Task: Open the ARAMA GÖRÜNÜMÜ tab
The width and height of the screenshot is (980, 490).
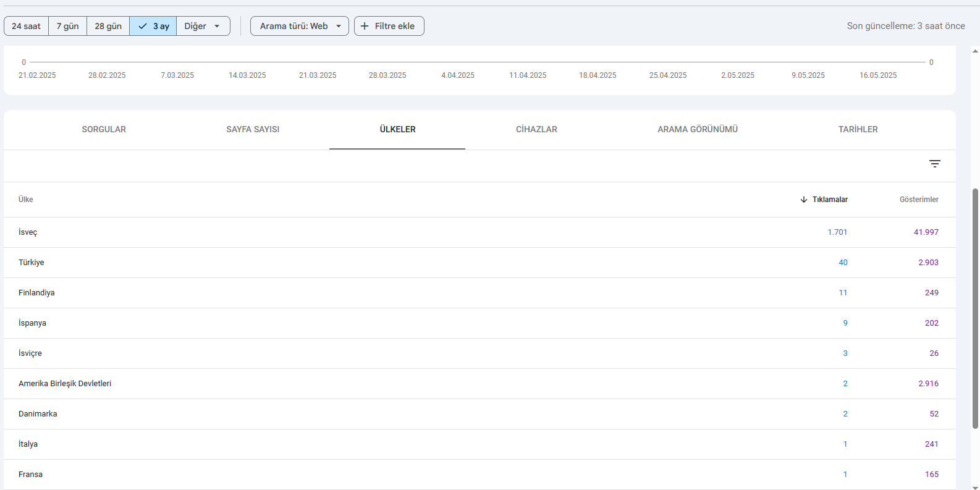Action: click(x=698, y=129)
